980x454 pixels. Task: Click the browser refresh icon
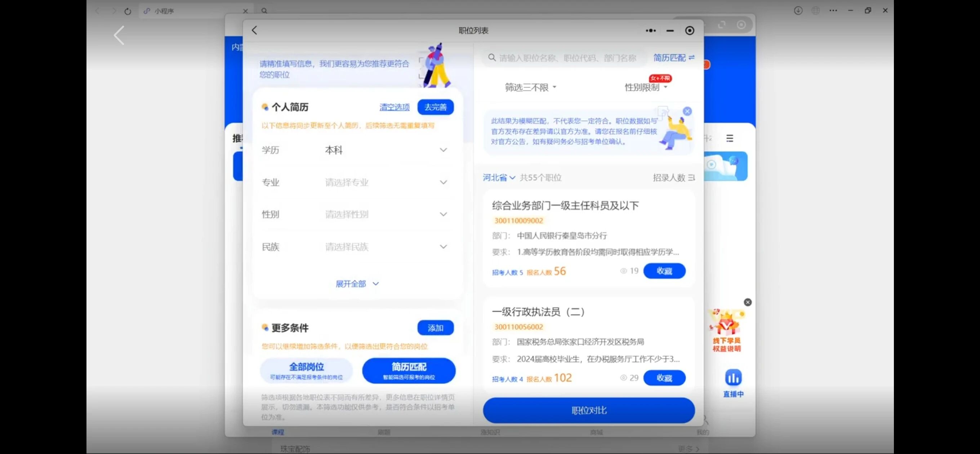[x=128, y=11]
